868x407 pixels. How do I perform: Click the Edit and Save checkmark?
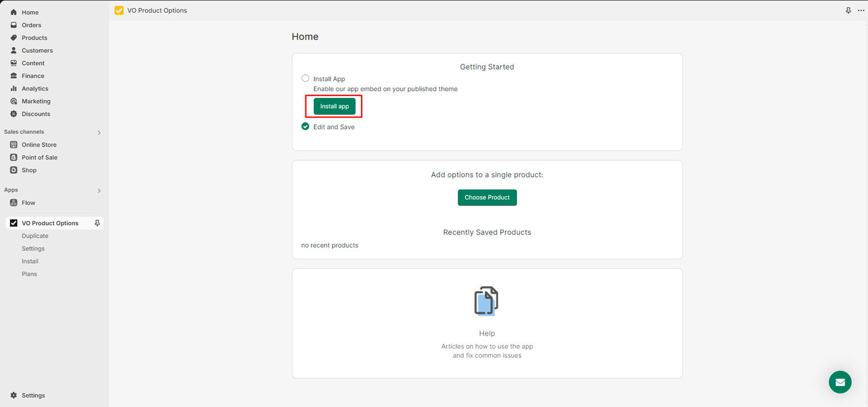tap(305, 126)
